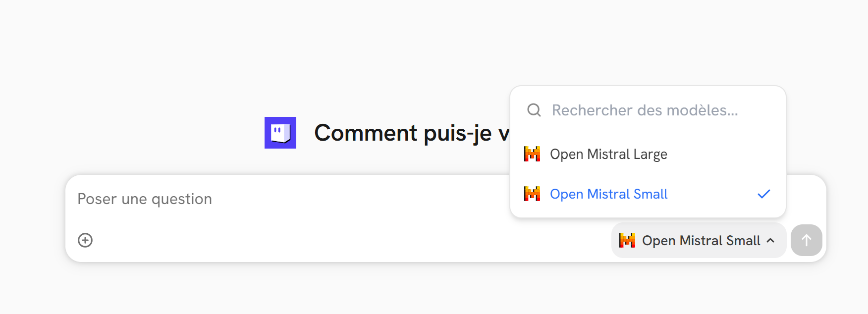Screen dimensions: 868x314
Task: Click into the "Poser une question" text field
Action: click(145, 199)
